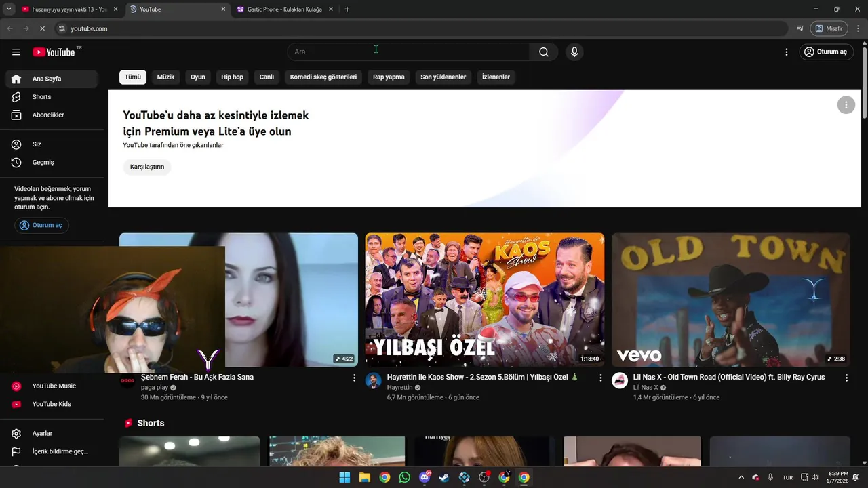Open the Misafir guest profile button

pyautogui.click(x=829, y=28)
